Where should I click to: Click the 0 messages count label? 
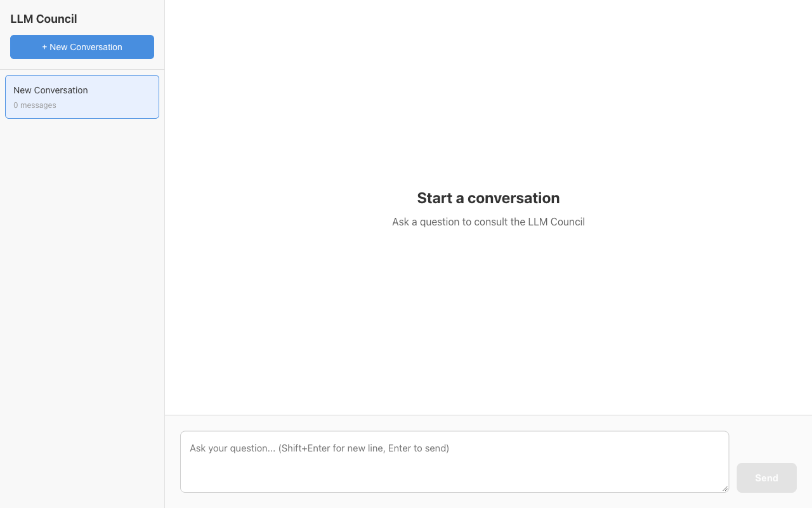[x=35, y=105]
